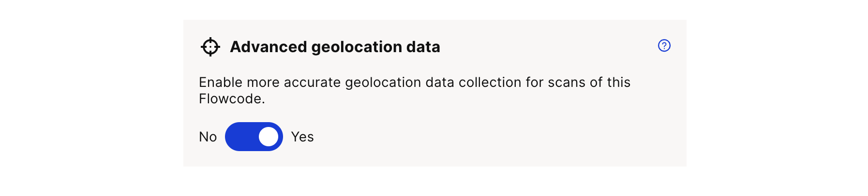
Task: Open the blue question mark help icon
Action: coord(664,45)
